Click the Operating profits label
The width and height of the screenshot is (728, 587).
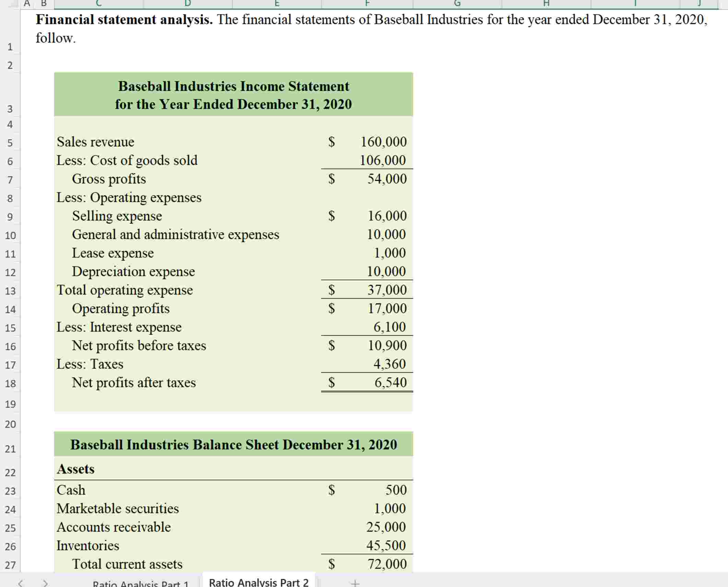pyautogui.click(x=121, y=309)
